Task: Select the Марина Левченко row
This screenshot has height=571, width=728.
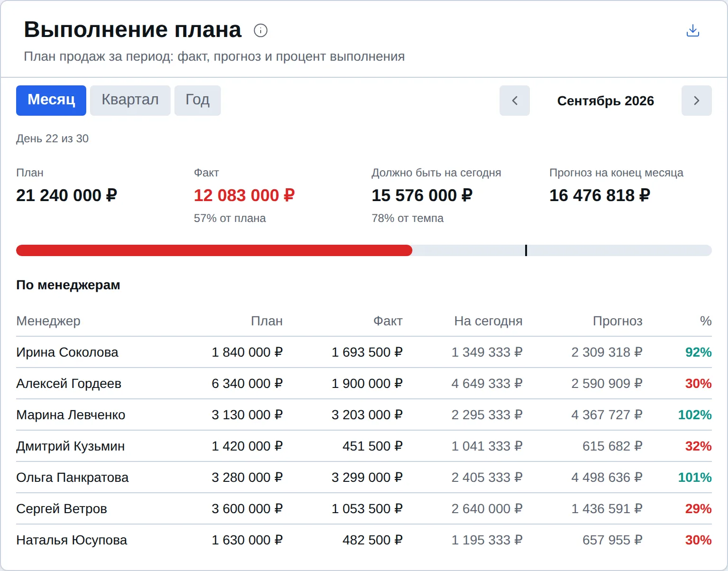Action: pyautogui.click(x=364, y=415)
